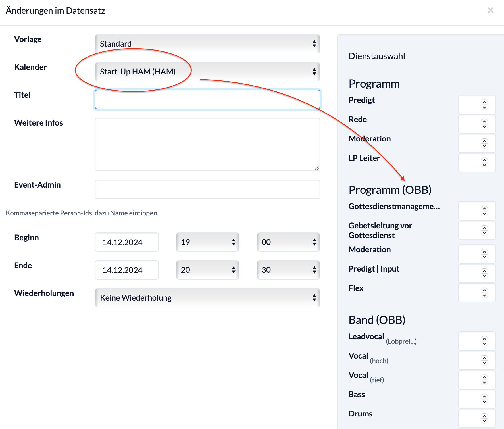Open the Predigt | Input service selector
Screen dimensions: 504x429
coord(477,273)
